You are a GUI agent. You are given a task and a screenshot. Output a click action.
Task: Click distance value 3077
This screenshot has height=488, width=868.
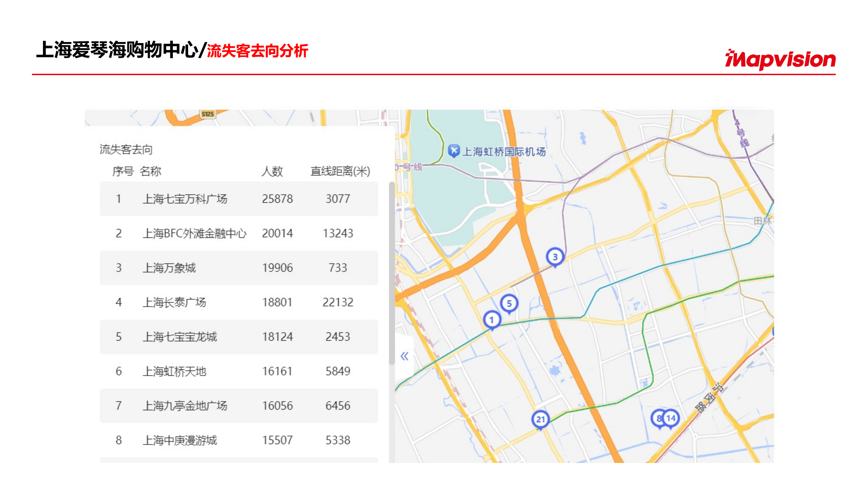(338, 199)
